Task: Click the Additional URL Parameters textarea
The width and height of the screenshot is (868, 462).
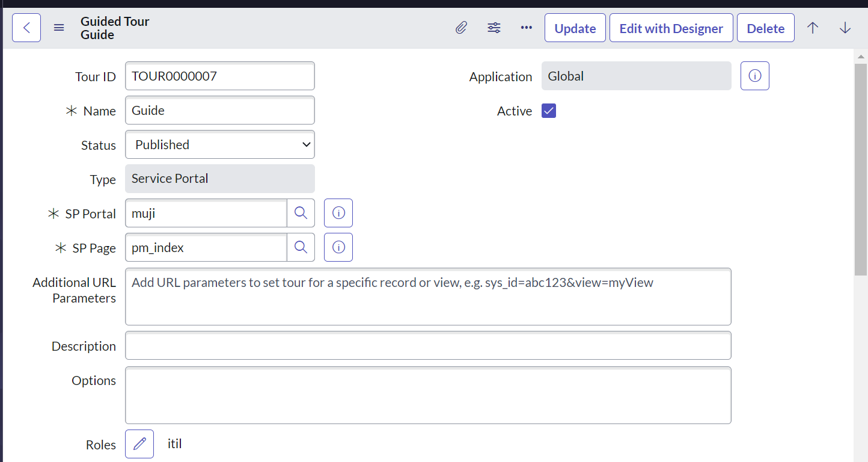Action: point(428,297)
